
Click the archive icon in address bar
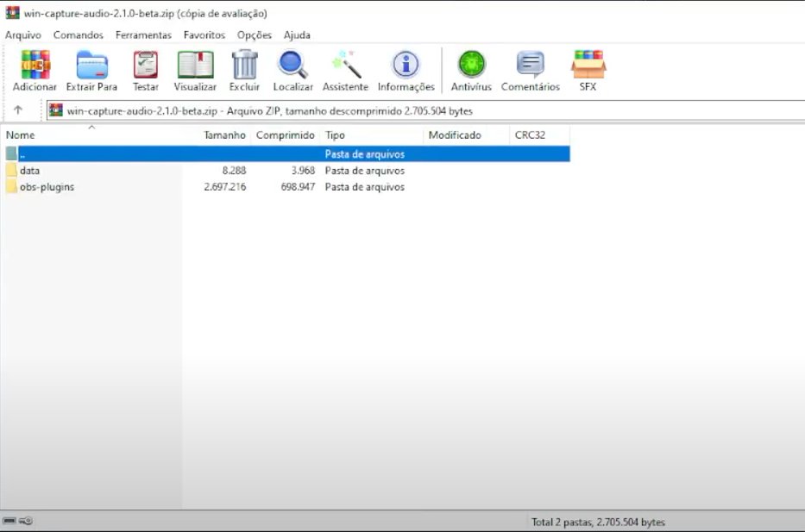click(55, 110)
